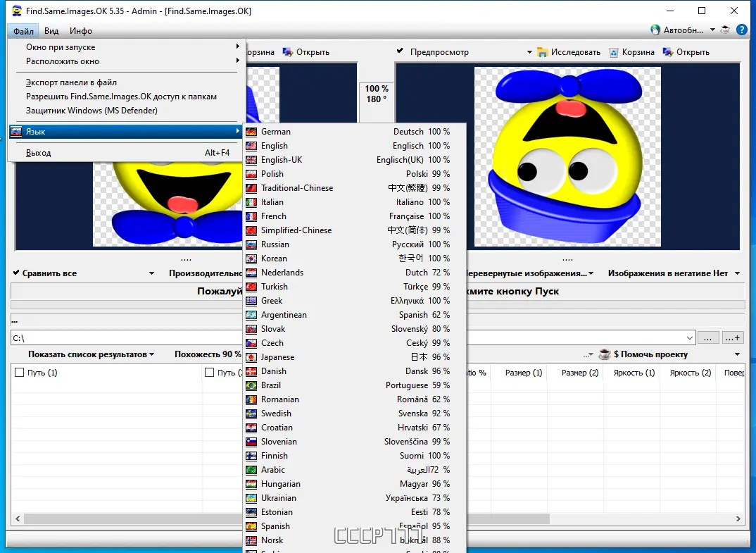Click the right panel Корзина bin icon

coord(614,52)
